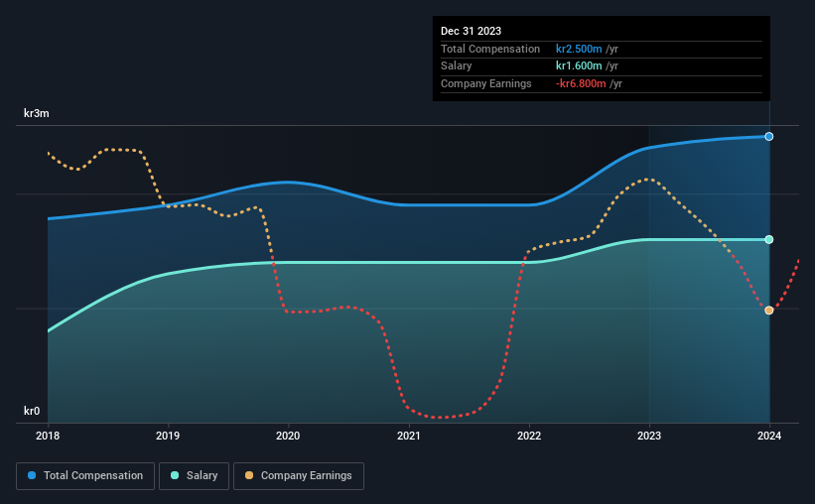Click the Company Earnings row label in tooltip
Image resolution: width=815 pixels, height=504 pixels.
click(486, 83)
